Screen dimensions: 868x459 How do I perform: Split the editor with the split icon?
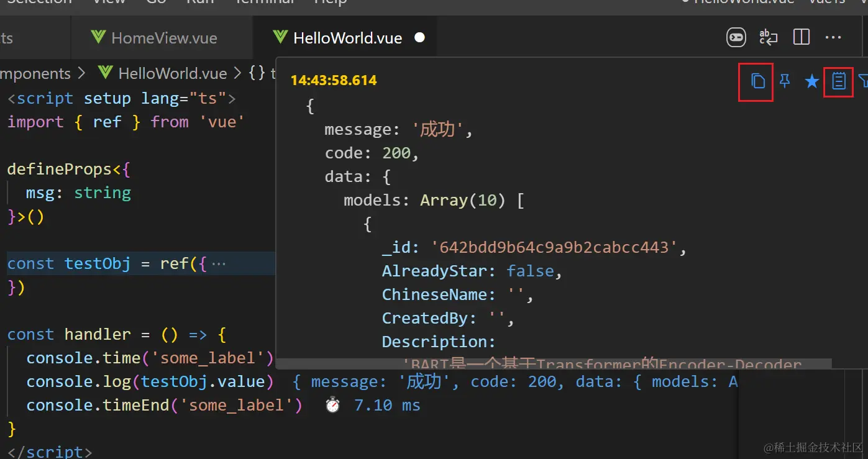click(802, 37)
